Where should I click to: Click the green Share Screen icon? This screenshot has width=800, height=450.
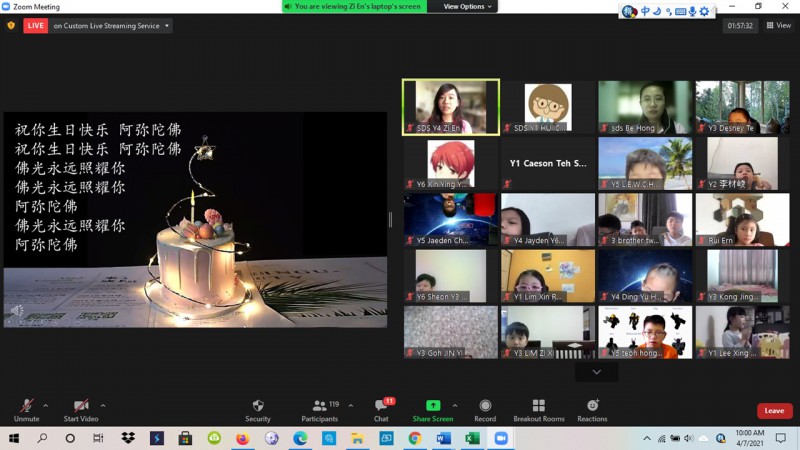433,406
